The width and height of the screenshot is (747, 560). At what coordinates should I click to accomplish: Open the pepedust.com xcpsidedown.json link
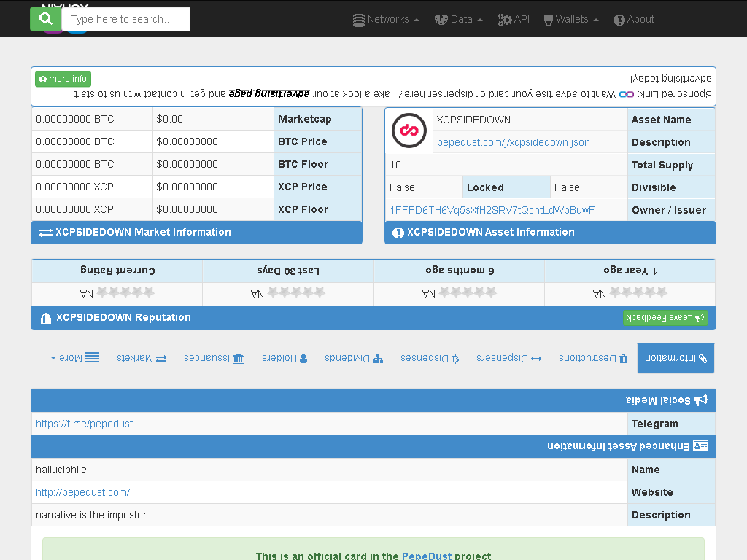(513, 142)
